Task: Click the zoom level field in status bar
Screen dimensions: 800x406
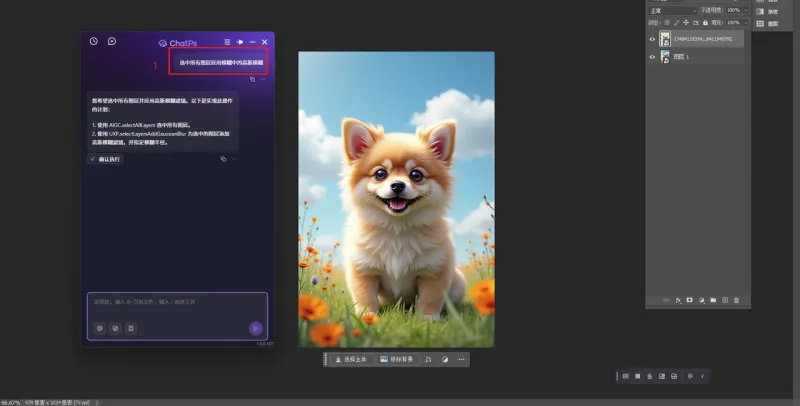Action: coord(9,402)
